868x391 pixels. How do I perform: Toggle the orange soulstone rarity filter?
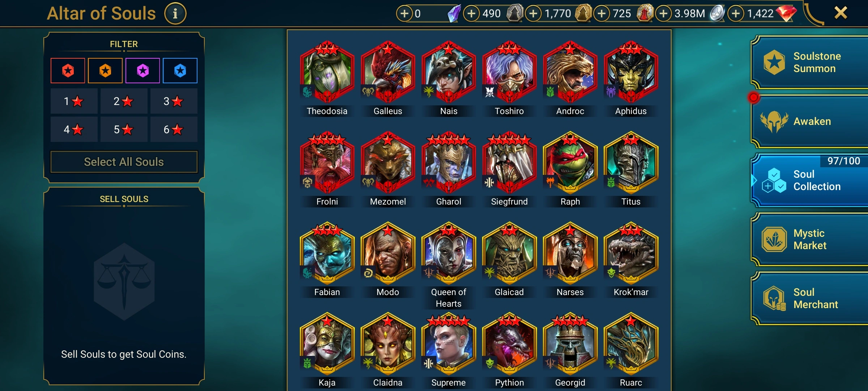(105, 71)
